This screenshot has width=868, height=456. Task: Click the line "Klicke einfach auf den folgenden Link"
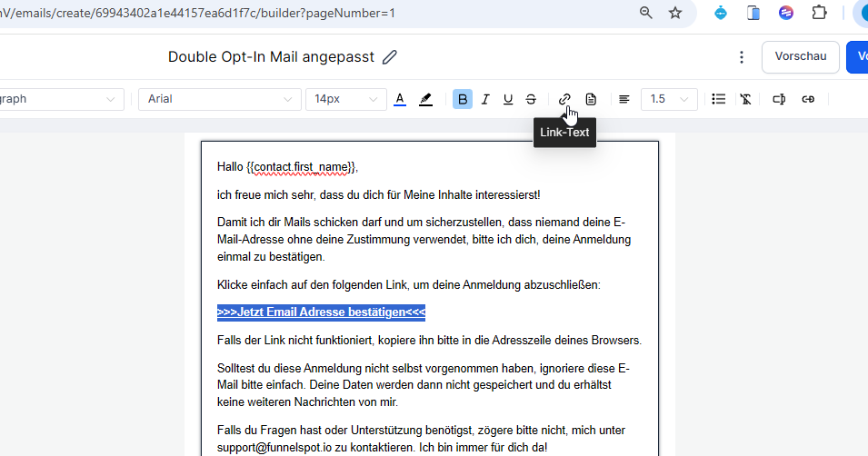(408, 285)
